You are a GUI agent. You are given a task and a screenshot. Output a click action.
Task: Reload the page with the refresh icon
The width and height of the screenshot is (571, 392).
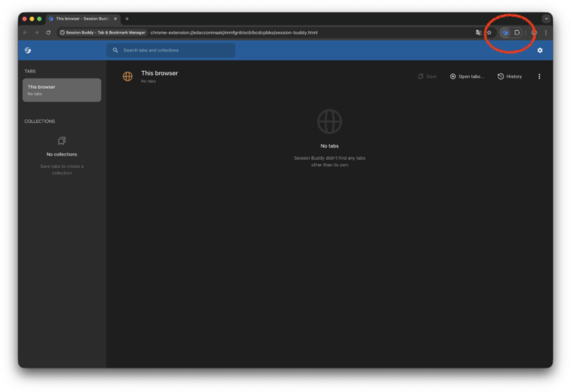[x=49, y=33]
